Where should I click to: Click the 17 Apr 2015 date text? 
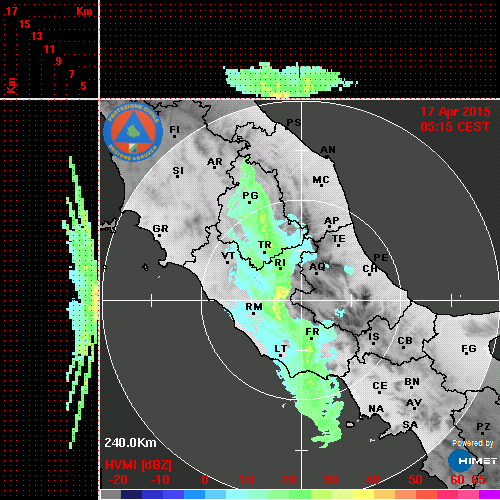click(455, 112)
